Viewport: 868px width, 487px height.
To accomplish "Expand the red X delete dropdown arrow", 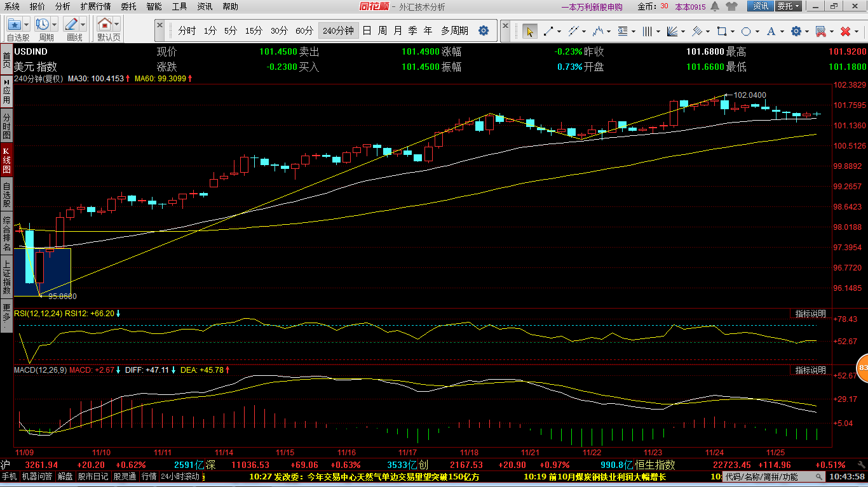I will tap(857, 31).
